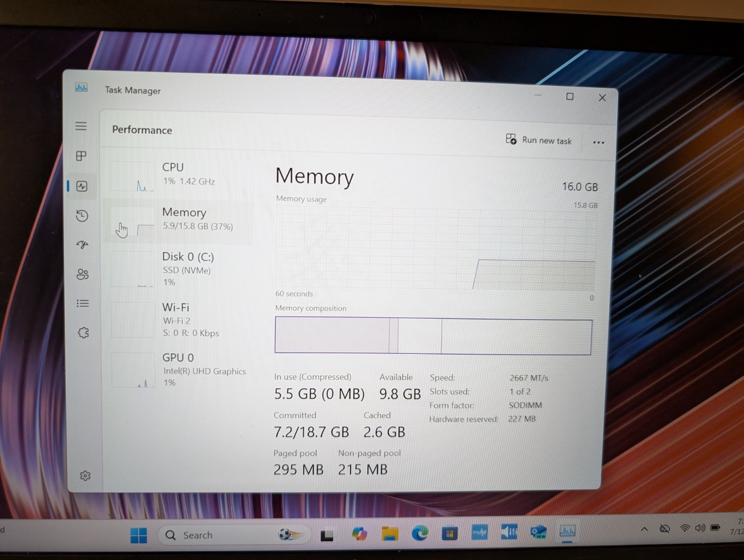
Task: Open the Startup apps page icon
Action: point(82,245)
